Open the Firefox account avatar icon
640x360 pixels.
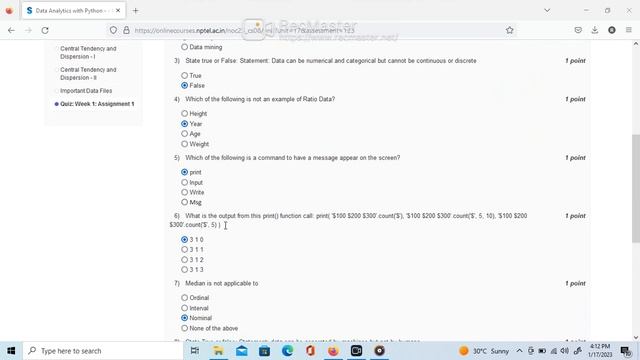(x=611, y=30)
